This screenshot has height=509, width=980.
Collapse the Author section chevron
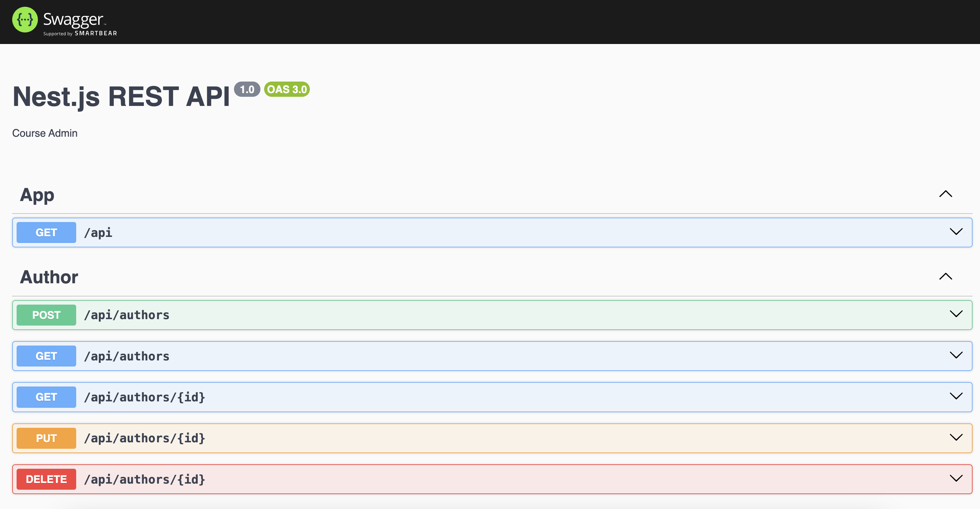click(945, 276)
